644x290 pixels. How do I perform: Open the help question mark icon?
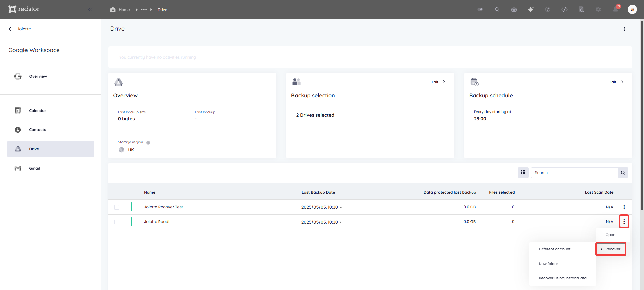548,9
